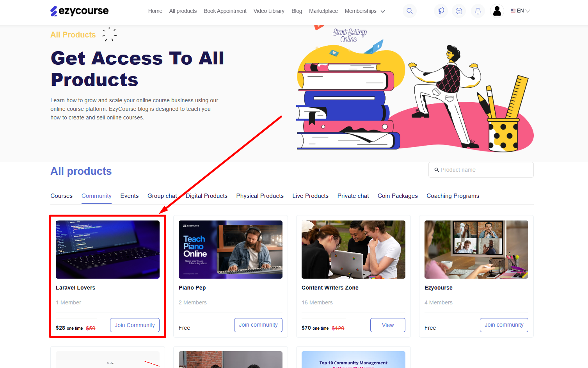Open the Ezycourse community thumbnail
The height and width of the screenshot is (368, 588).
pyautogui.click(x=476, y=249)
